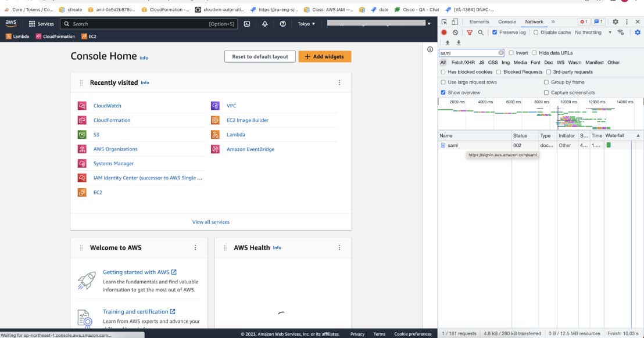
Task: Open the CloudShell terminal icon
Action: coord(247,24)
